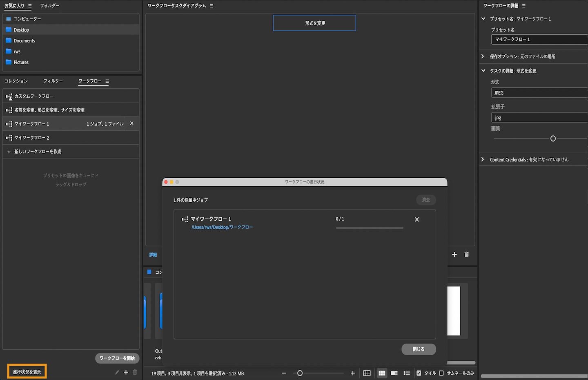This screenshot has height=380, width=588.
Task: Click the horizontal scrollbar under the details panel
Action: coord(534,376)
